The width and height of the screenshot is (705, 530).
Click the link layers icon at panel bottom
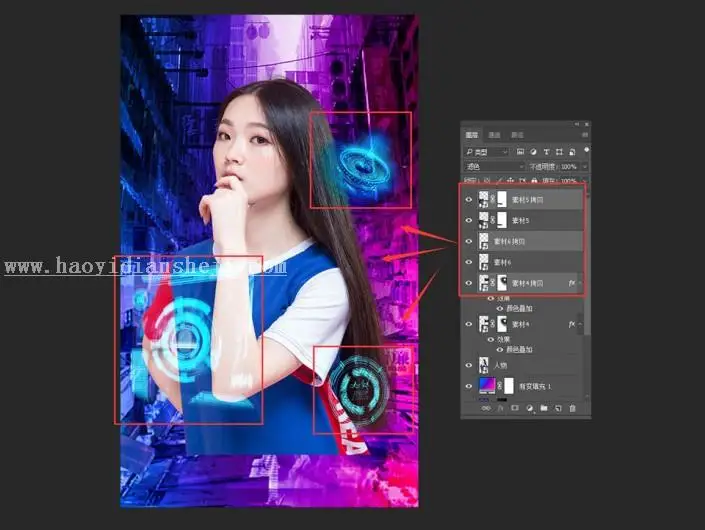pyautogui.click(x=486, y=408)
